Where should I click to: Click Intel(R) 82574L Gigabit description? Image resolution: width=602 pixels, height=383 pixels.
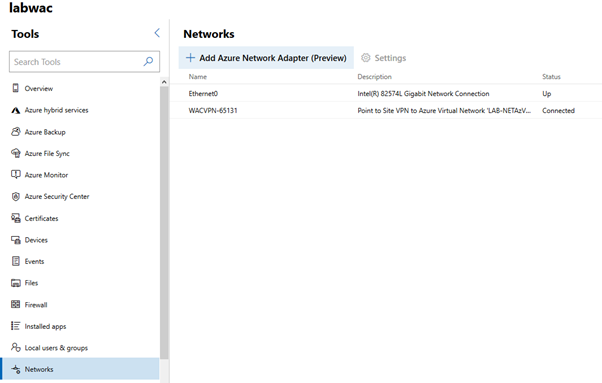pyautogui.click(x=423, y=93)
